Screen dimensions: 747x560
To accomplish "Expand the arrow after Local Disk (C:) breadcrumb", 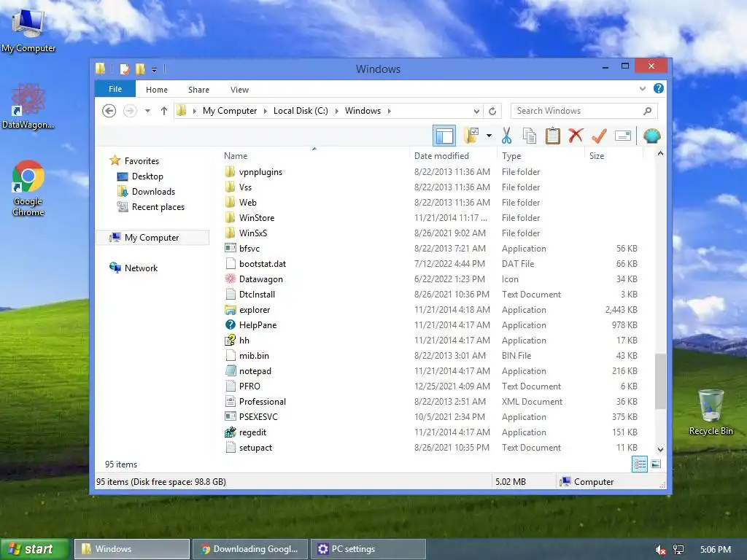I will pos(337,111).
